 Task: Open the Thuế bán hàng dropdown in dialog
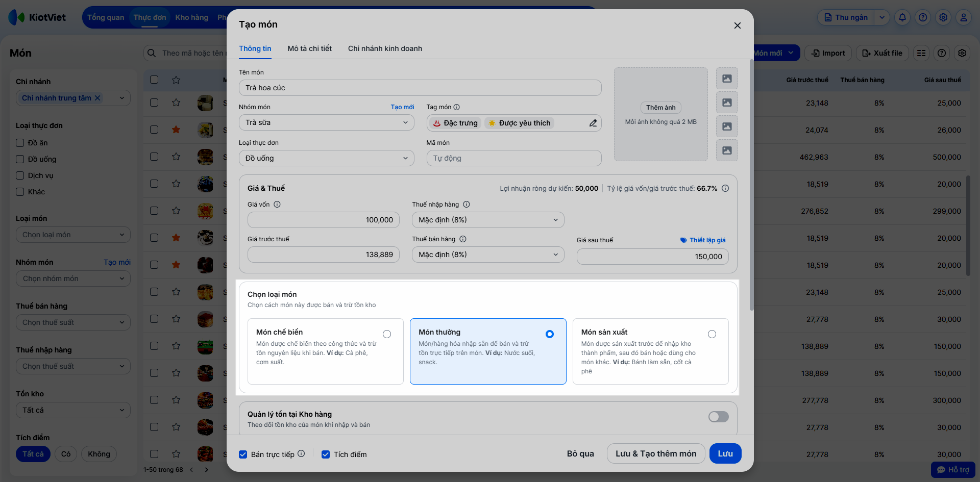tap(488, 255)
